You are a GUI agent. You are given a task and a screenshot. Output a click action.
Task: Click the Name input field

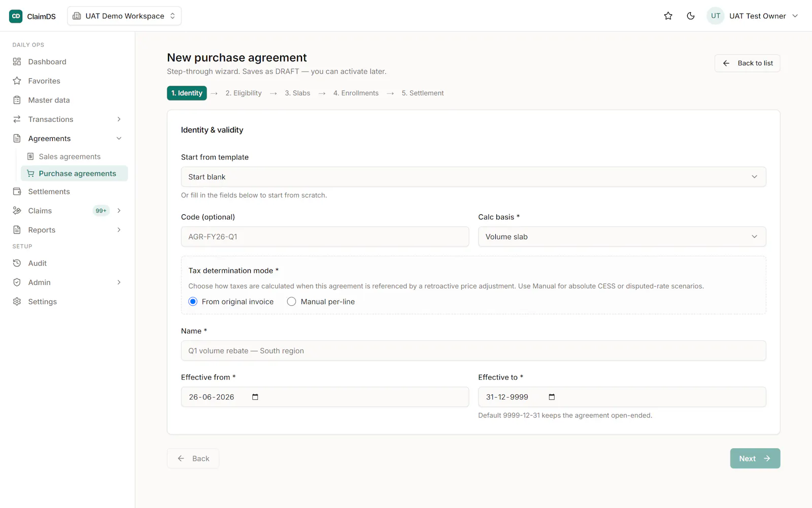[473, 351]
